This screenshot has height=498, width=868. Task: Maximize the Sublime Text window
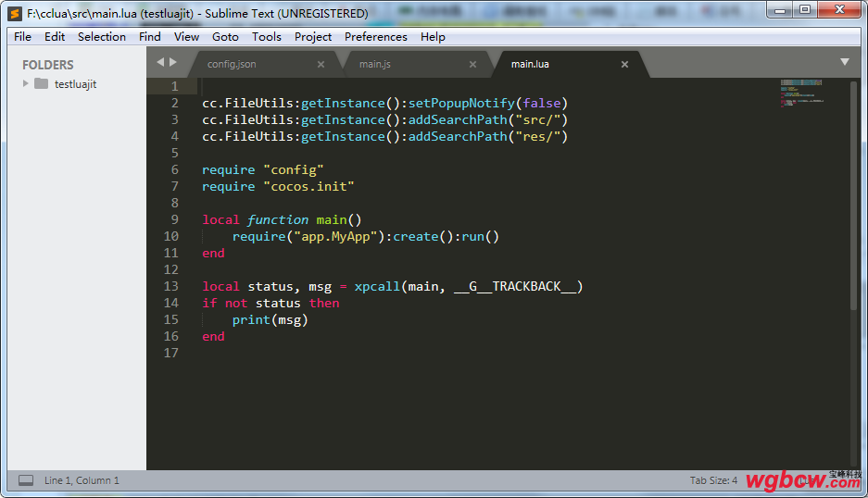[x=805, y=10]
